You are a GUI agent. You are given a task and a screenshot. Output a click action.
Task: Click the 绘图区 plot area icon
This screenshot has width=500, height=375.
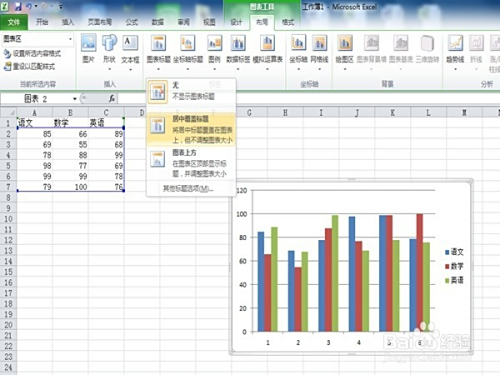click(x=345, y=52)
